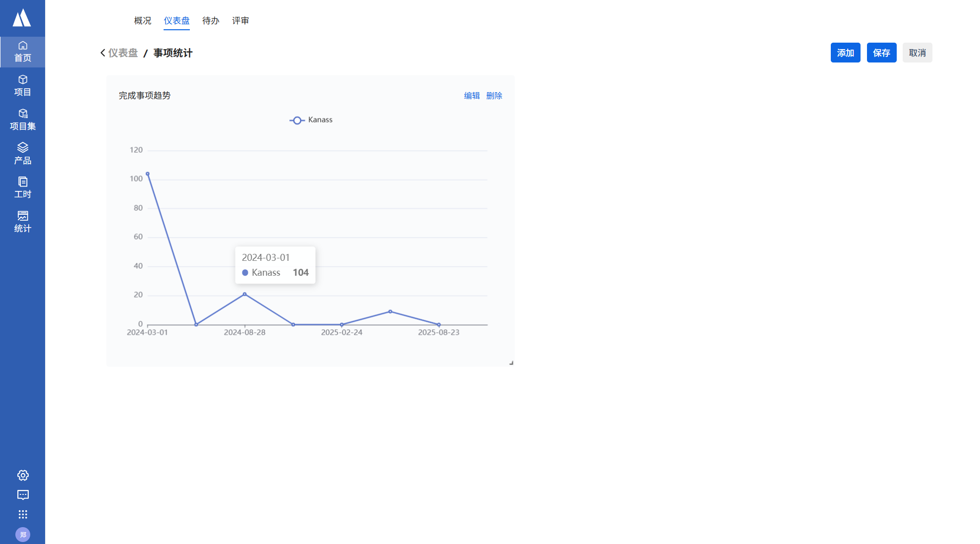Open the app grid launcher icon
Image resolution: width=980 pixels, height=544 pixels.
[23, 514]
